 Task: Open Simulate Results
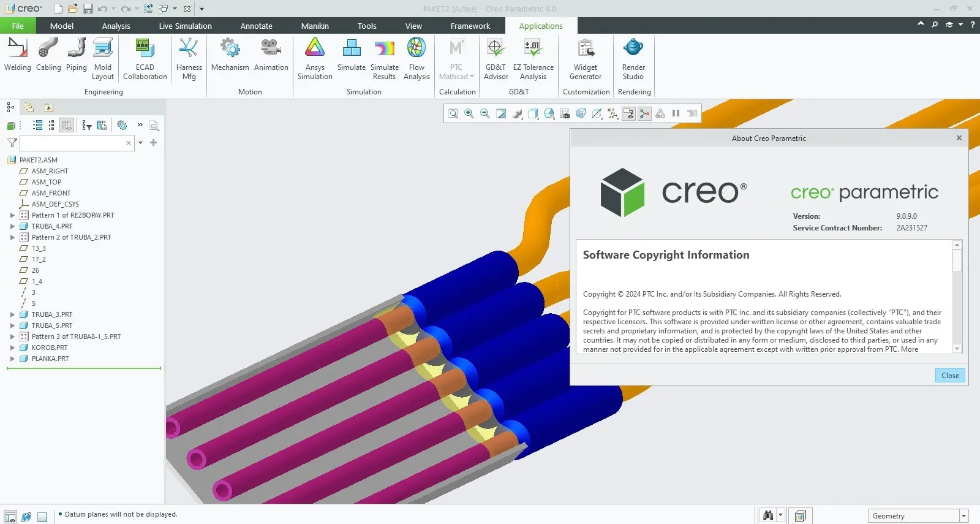point(385,59)
